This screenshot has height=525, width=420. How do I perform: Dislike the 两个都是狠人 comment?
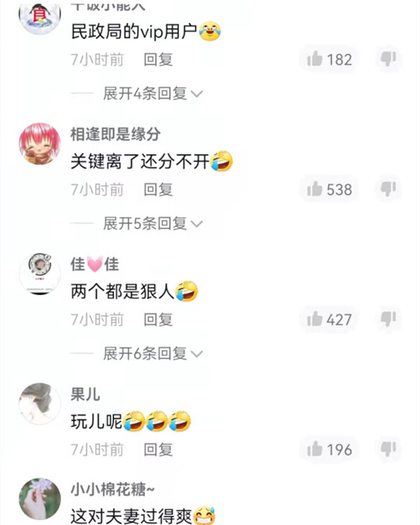click(x=388, y=318)
